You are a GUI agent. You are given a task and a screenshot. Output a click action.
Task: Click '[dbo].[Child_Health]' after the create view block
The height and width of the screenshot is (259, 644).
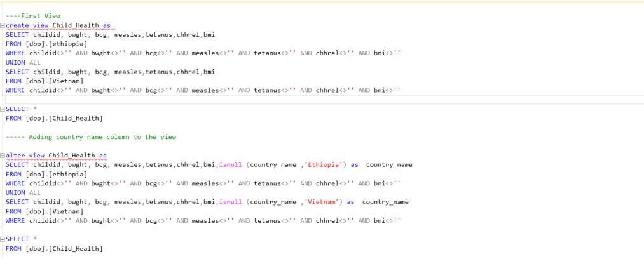pyautogui.click(x=64, y=119)
